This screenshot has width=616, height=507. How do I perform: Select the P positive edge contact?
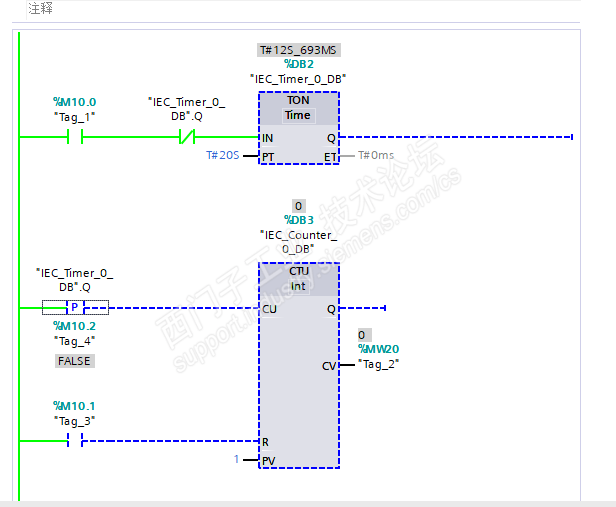(x=75, y=307)
